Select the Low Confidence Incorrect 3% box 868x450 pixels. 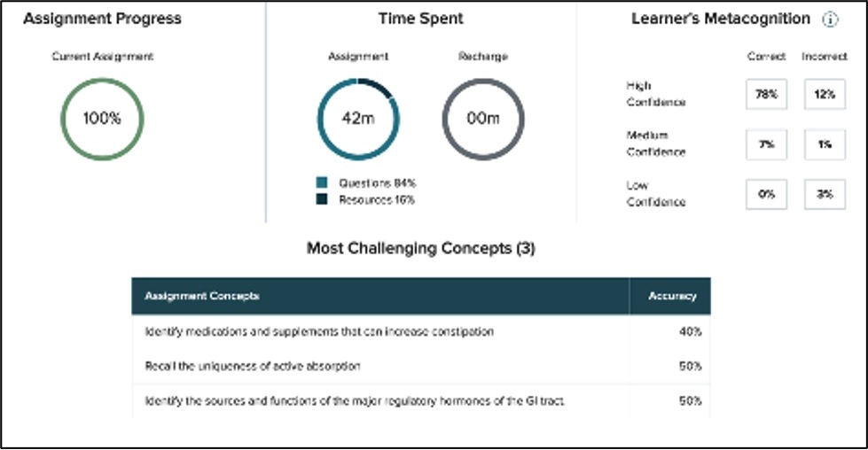coord(825,194)
